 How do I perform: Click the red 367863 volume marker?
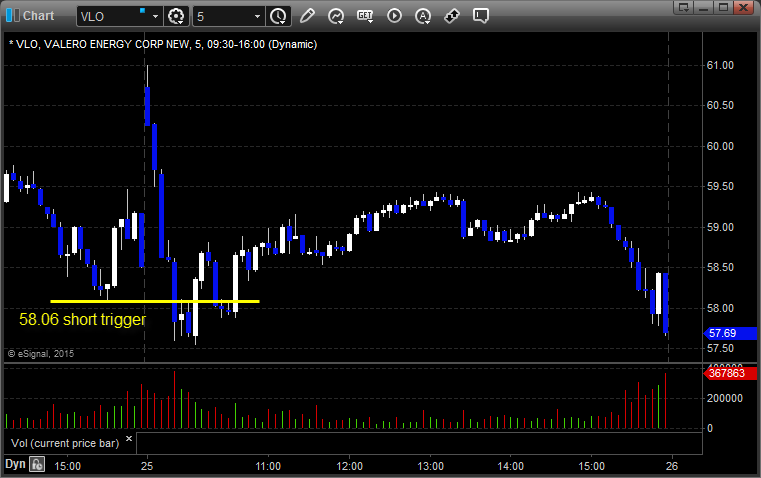730,373
